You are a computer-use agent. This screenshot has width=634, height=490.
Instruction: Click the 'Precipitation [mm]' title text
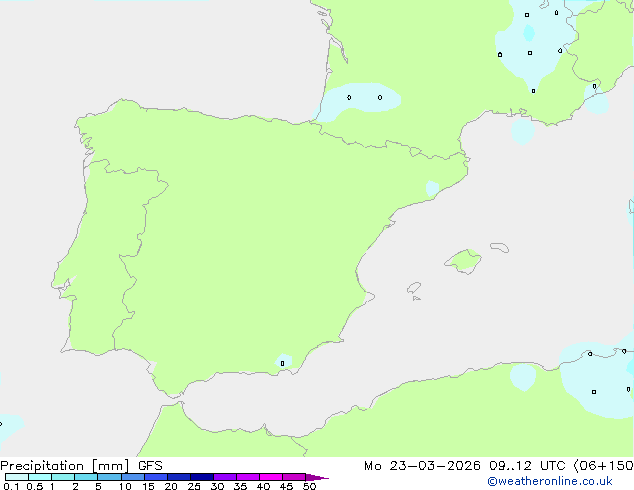click(64, 466)
